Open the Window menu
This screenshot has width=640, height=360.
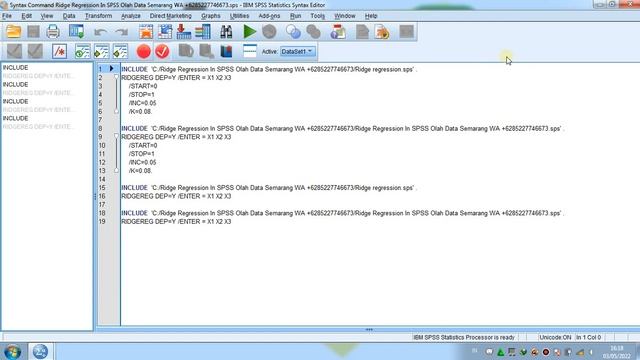pos(345,16)
